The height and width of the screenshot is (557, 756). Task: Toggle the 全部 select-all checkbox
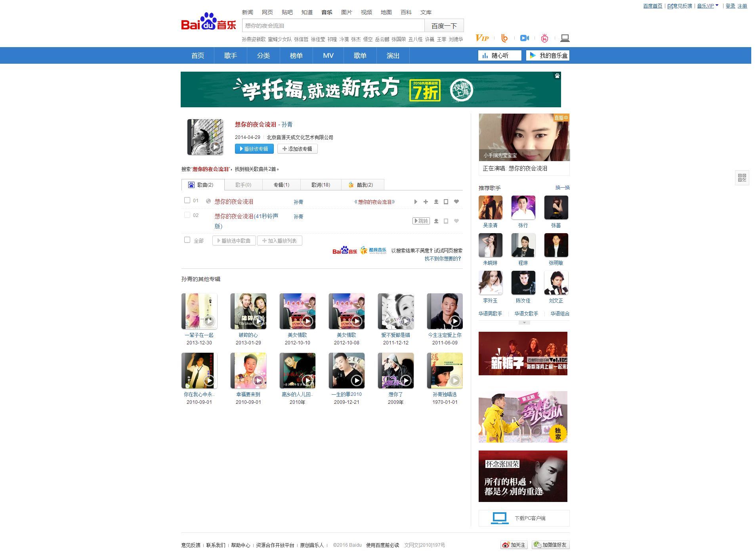click(187, 240)
